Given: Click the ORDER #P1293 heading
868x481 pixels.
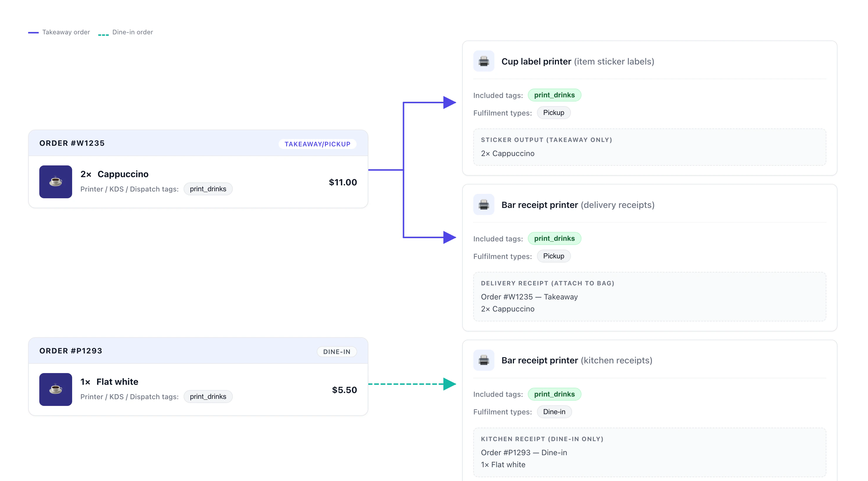Looking at the screenshot, I should (x=71, y=350).
